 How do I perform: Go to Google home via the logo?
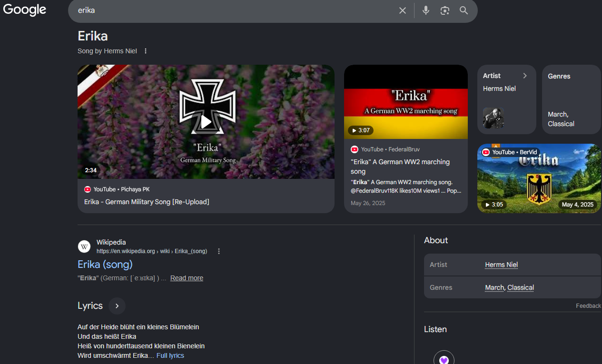25,10
